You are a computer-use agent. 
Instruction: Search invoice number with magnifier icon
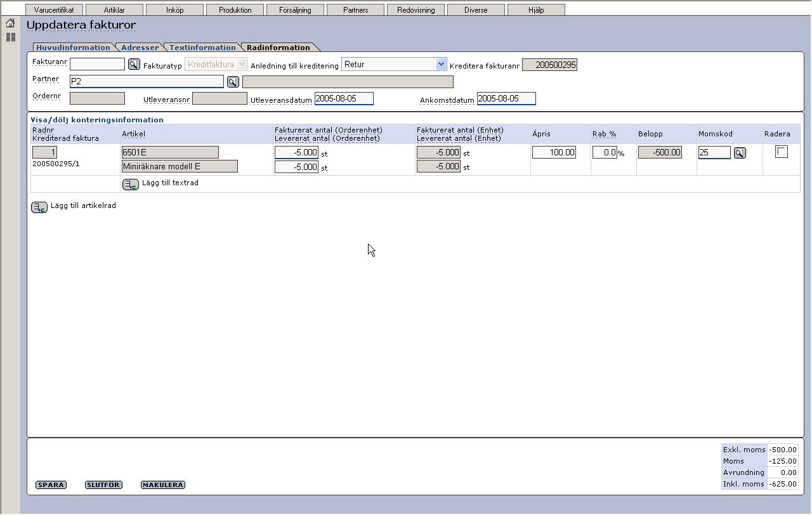pyautogui.click(x=134, y=64)
